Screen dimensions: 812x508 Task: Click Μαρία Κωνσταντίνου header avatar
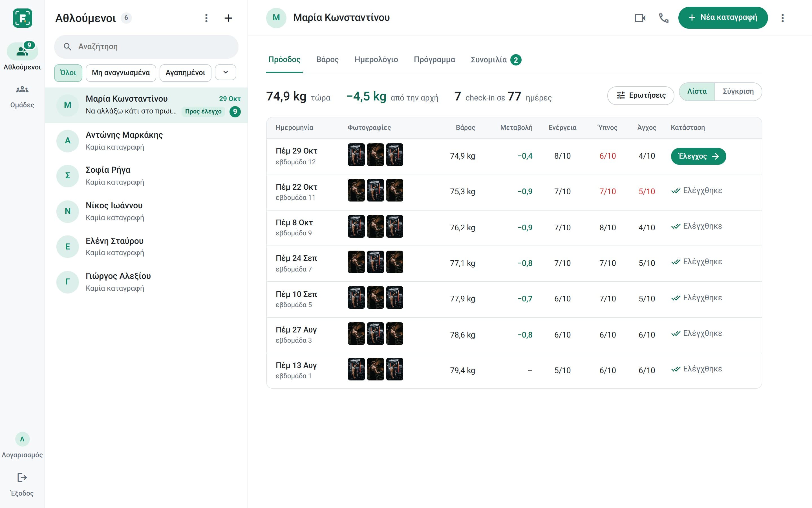pyautogui.click(x=276, y=18)
